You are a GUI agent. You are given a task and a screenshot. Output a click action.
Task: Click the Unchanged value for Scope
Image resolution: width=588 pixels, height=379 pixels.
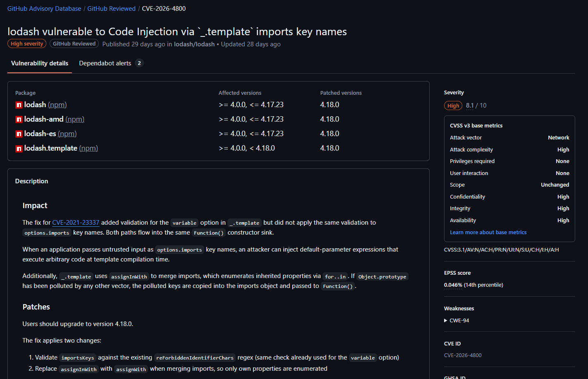pyautogui.click(x=555, y=185)
